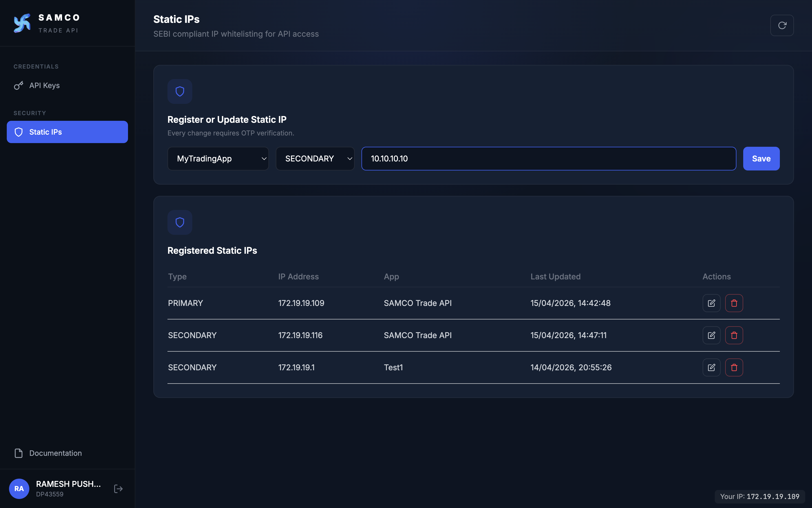Click the key icon beside API Keys
812x508 pixels.
(18, 85)
